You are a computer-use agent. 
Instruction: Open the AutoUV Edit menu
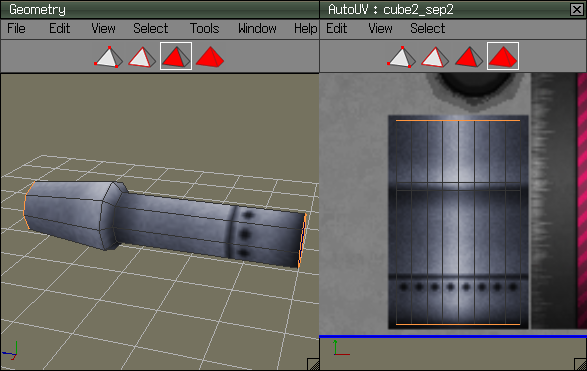tap(337, 28)
